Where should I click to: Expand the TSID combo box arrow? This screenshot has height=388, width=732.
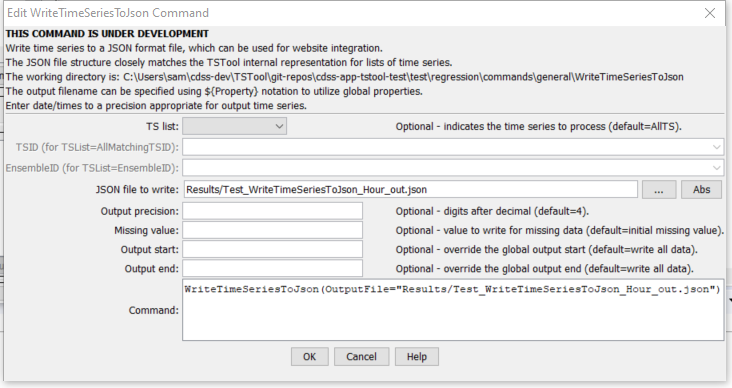(717, 148)
